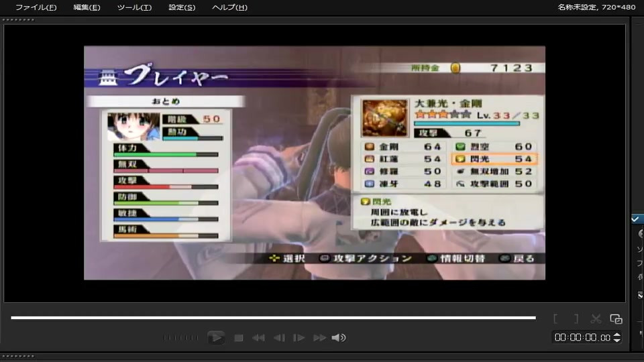
Task: Open the ヘルプ(H) menu
Action: coord(229,7)
